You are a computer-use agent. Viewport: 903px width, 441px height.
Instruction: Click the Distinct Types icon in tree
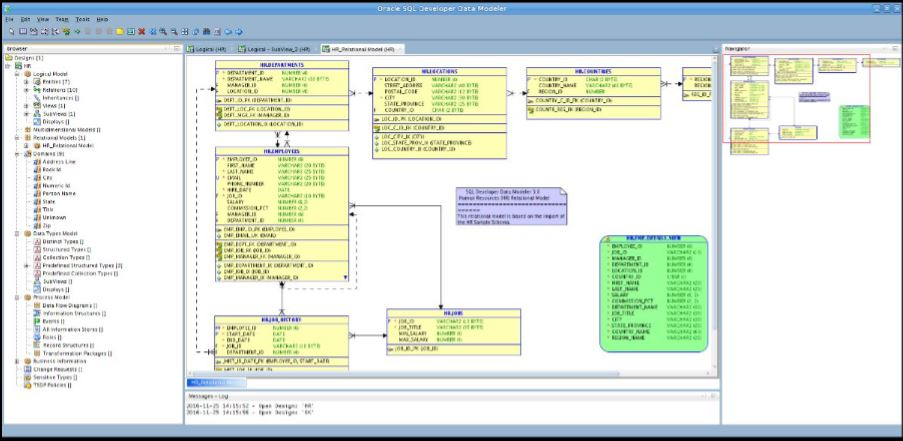[x=37, y=242]
